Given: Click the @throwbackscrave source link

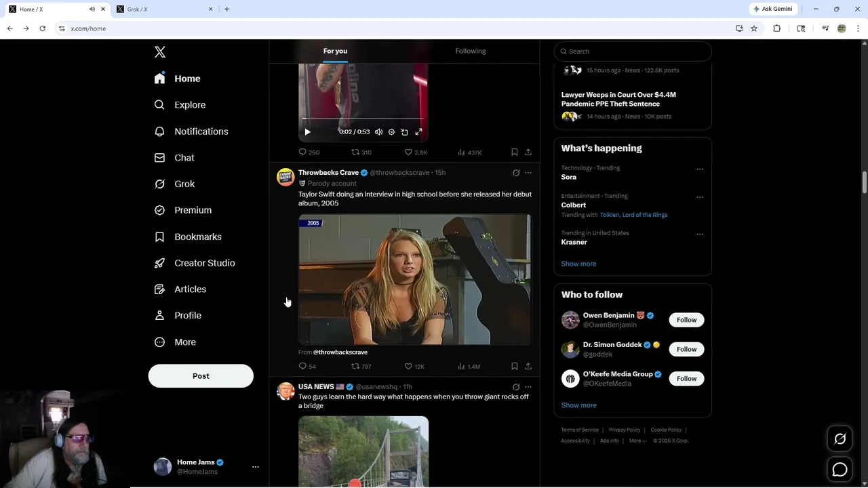Looking at the screenshot, I should [340, 352].
